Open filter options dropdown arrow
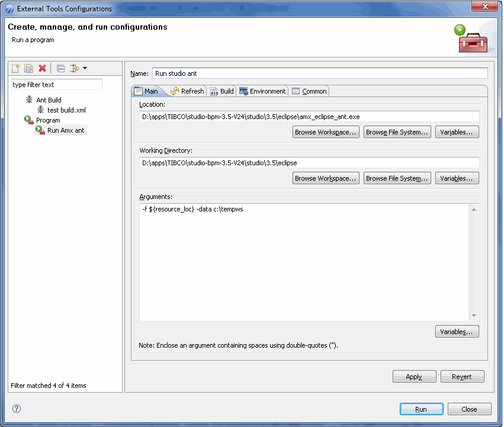 click(85, 68)
